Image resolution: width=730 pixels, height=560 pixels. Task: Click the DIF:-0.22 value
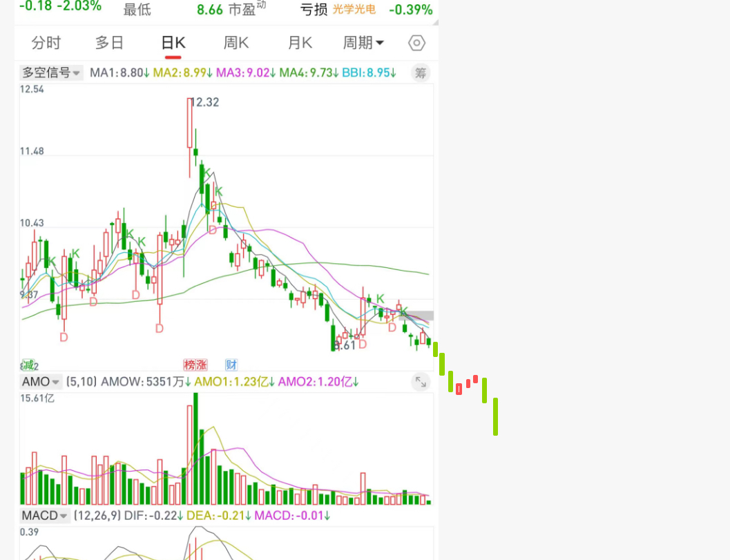[x=153, y=516]
